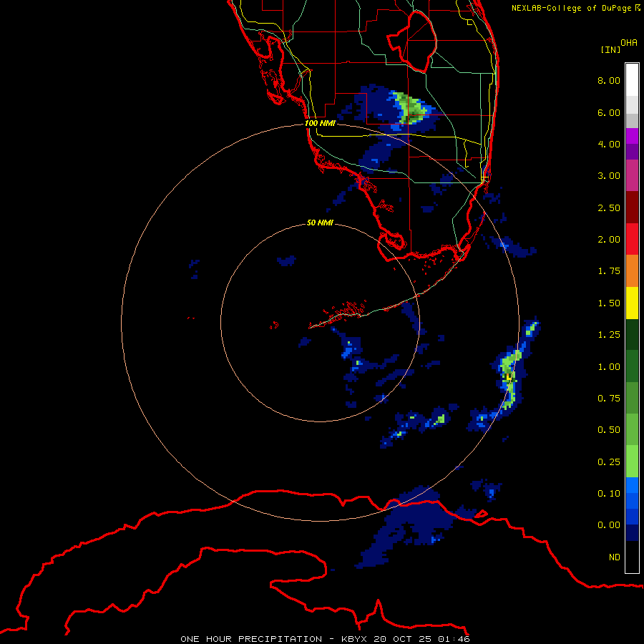Select the pink 3.00 legend swatch
The width and height of the screenshot is (644, 644).
coord(632,175)
